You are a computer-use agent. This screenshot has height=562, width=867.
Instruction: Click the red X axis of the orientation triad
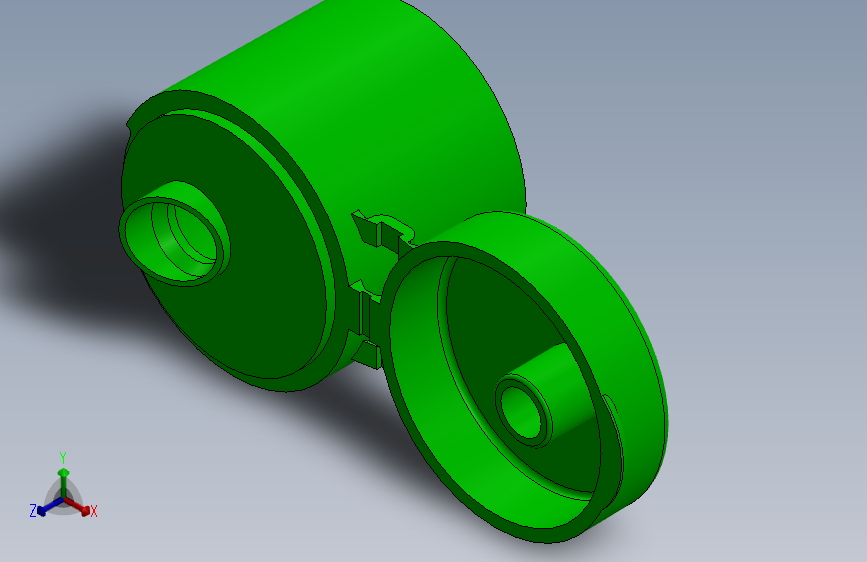77,506
